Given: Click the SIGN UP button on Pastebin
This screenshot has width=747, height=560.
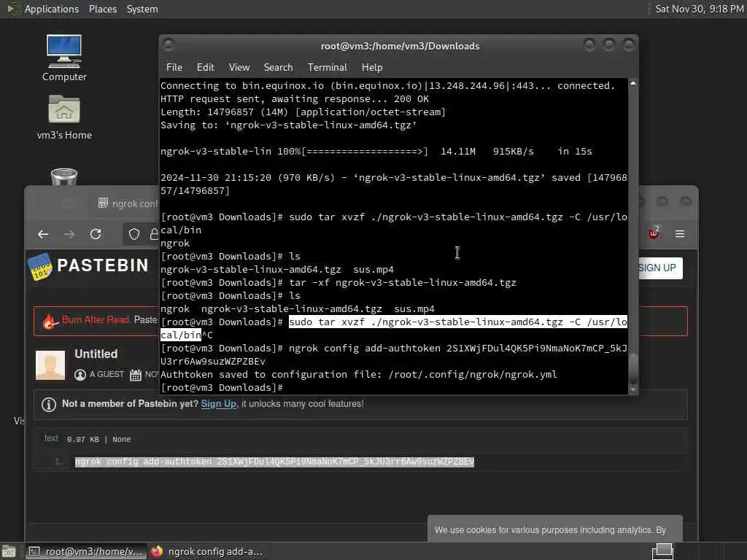Looking at the screenshot, I should point(659,268).
